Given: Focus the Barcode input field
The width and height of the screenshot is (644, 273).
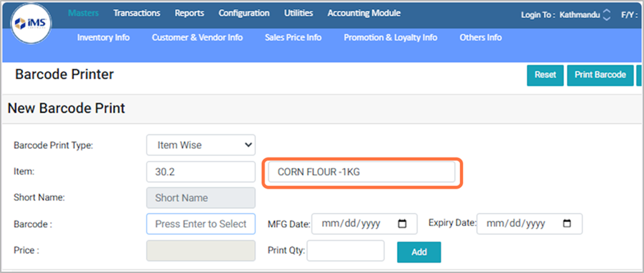Looking at the screenshot, I should [200, 224].
